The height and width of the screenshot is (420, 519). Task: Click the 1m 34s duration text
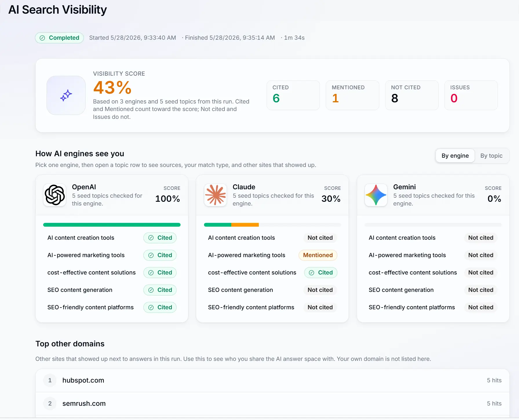tap(294, 38)
